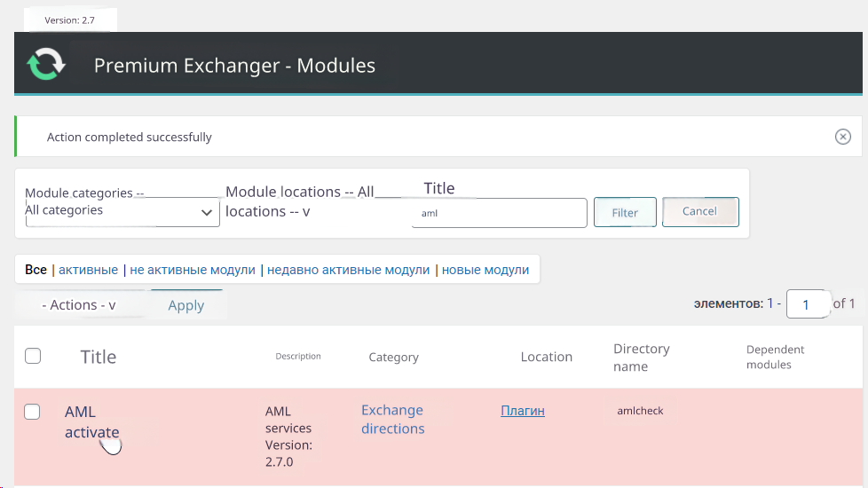The width and height of the screenshot is (868, 488).
Task: Dismiss the success notice with X icon
Action: point(842,137)
